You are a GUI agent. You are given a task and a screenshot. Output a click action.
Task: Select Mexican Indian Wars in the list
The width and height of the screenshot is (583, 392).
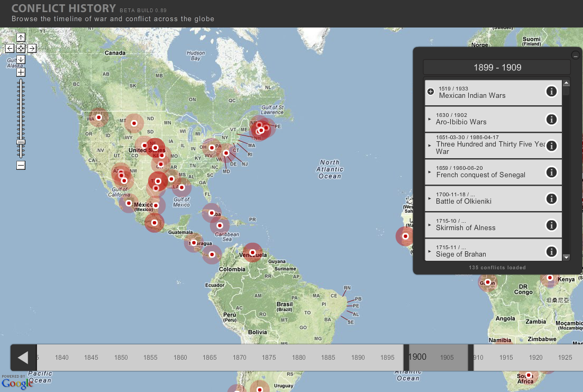click(x=493, y=93)
